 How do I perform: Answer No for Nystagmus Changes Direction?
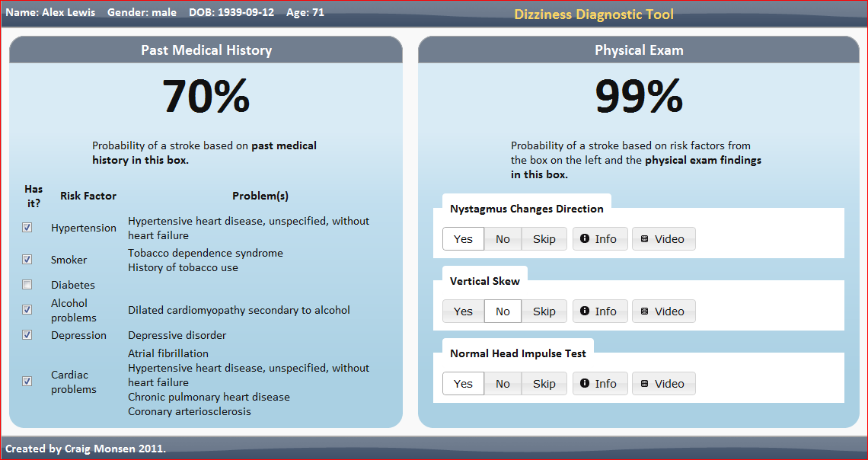[x=503, y=238]
